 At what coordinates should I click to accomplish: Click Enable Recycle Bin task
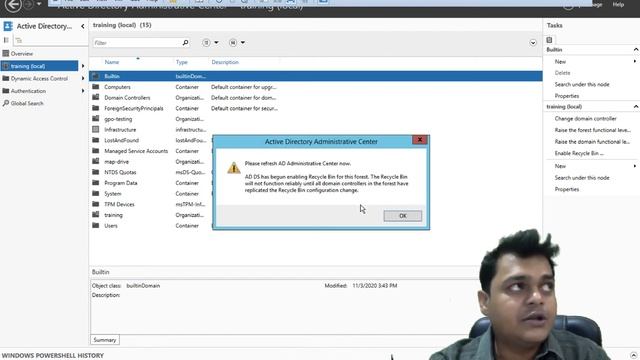579,153
